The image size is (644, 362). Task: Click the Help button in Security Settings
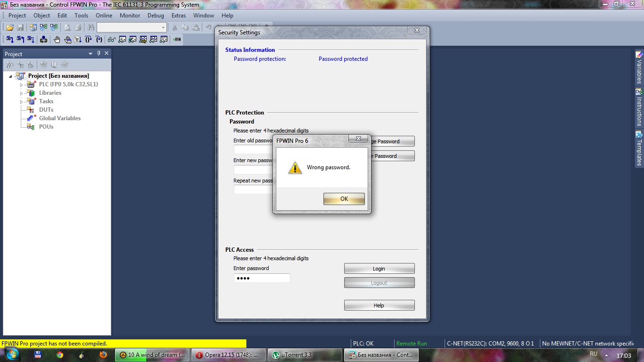pos(380,305)
